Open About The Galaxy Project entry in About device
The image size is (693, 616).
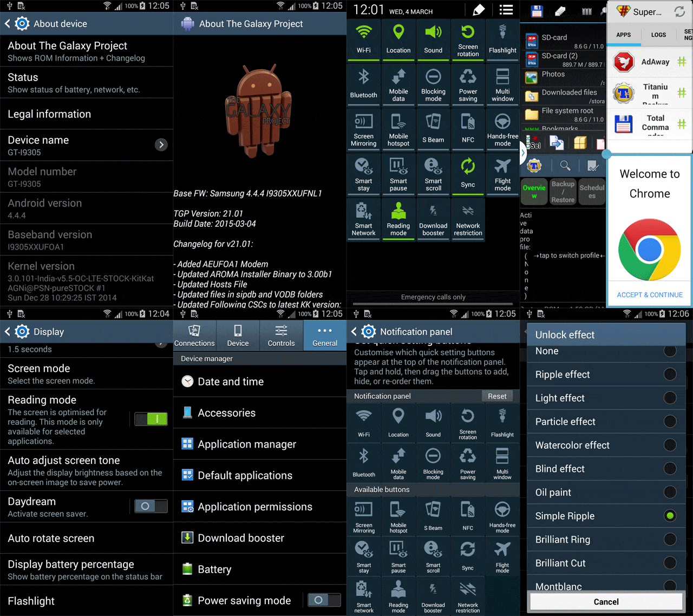click(87, 51)
